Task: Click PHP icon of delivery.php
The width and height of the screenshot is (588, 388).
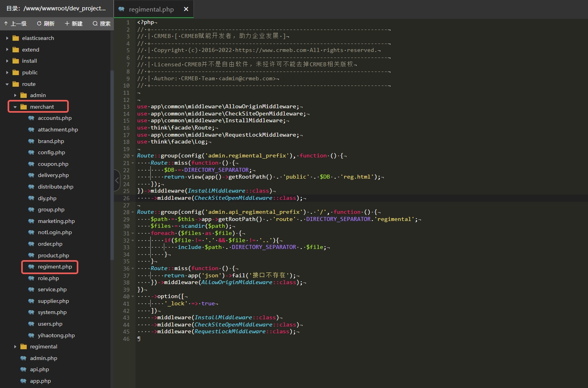Action: (31, 175)
